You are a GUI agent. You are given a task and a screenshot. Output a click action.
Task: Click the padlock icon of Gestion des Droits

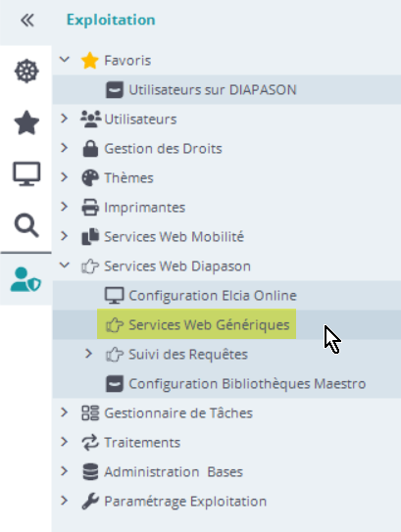click(x=90, y=149)
